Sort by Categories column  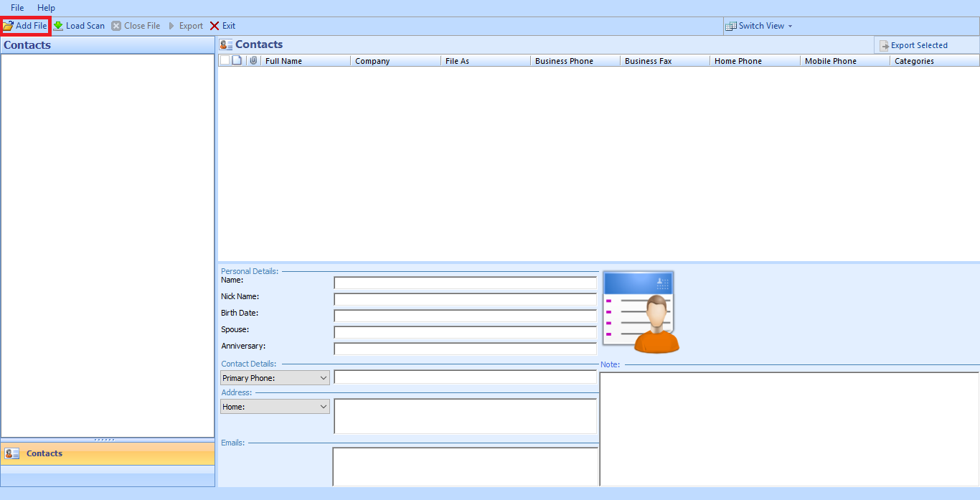935,61
